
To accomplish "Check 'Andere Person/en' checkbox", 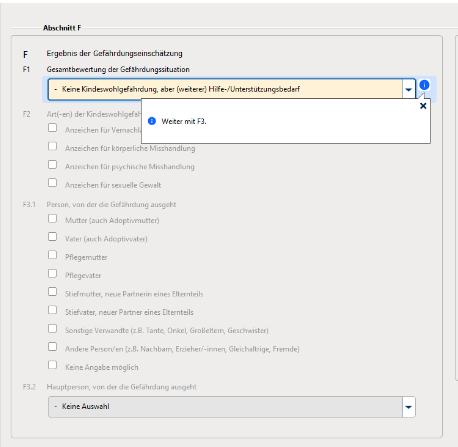I will [52, 347].
